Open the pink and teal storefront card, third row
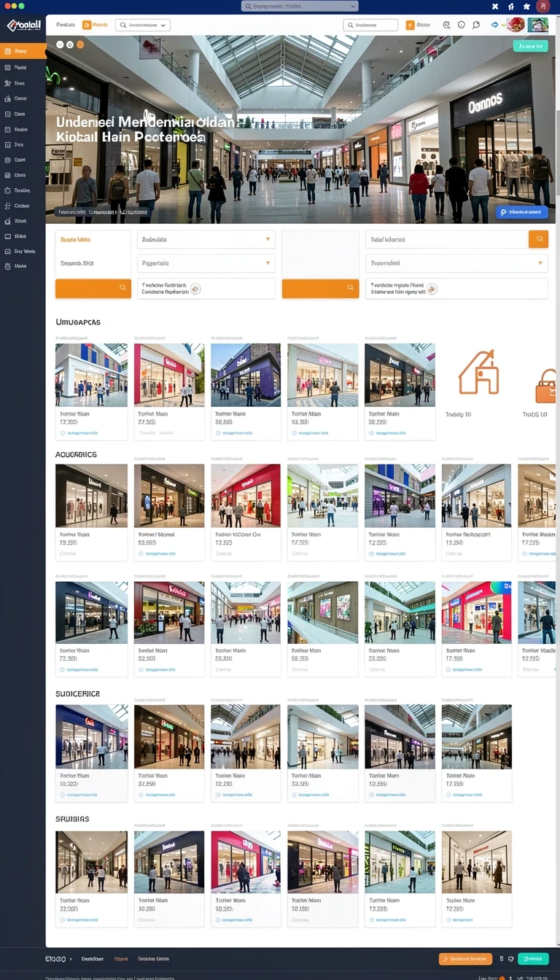 pyautogui.click(x=477, y=629)
